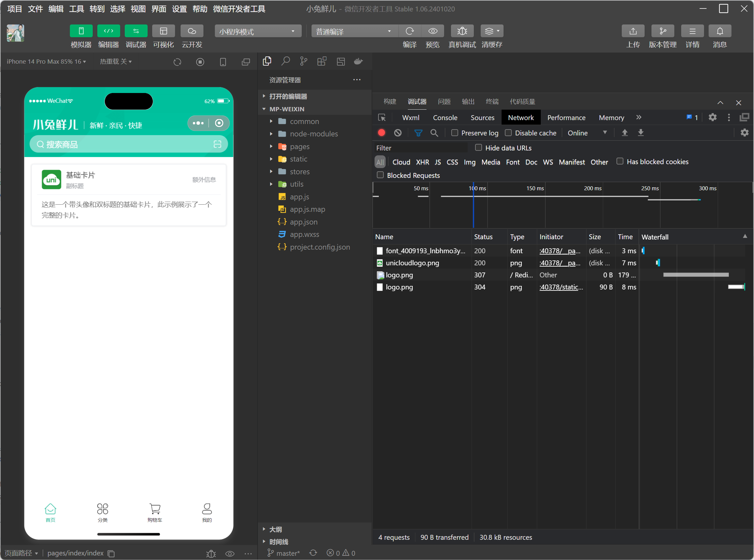Switch to the Sources tab
The width and height of the screenshot is (754, 560).
tap(482, 117)
